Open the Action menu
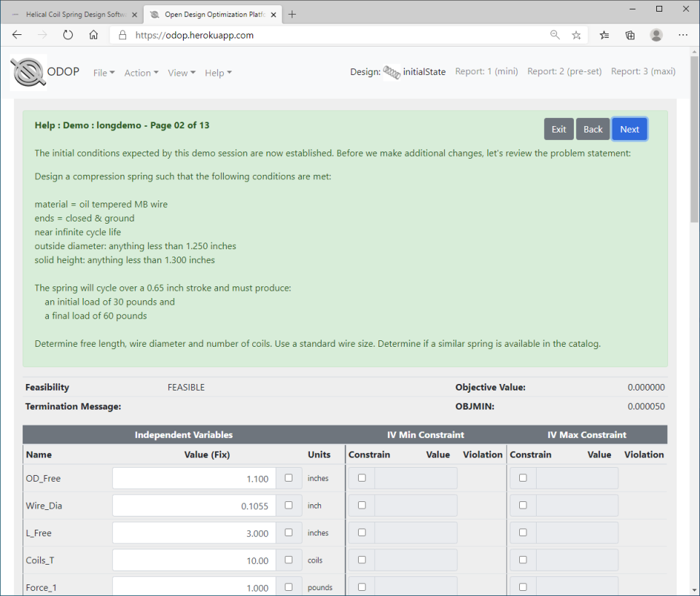This screenshot has width=700, height=596. pos(140,72)
